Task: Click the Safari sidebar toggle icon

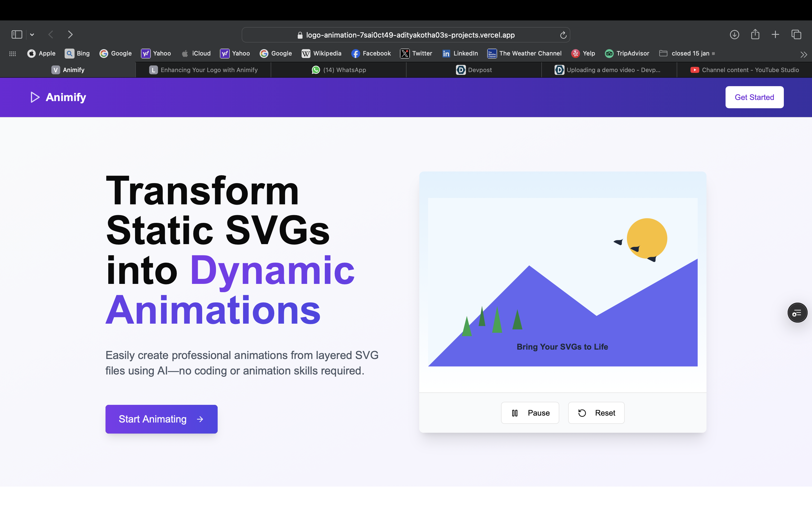Action: 17,35
